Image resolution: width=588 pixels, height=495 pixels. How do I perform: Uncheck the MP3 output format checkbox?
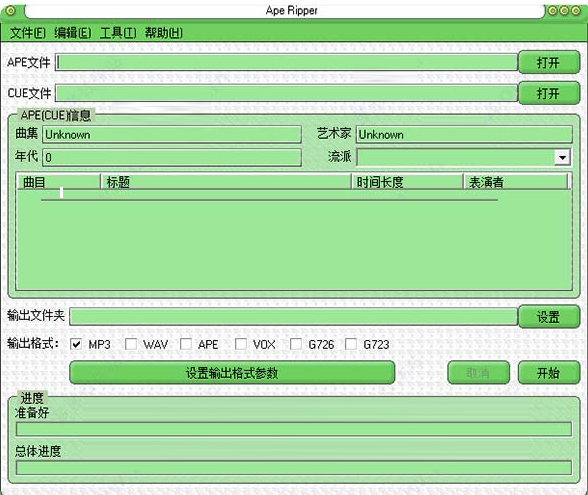[x=76, y=344]
